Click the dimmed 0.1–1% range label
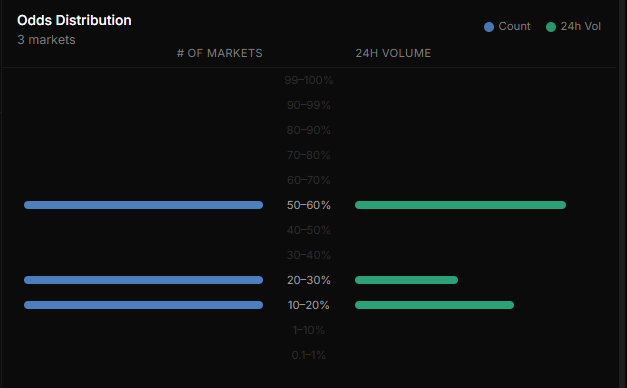The image size is (627, 388). click(x=309, y=355)
